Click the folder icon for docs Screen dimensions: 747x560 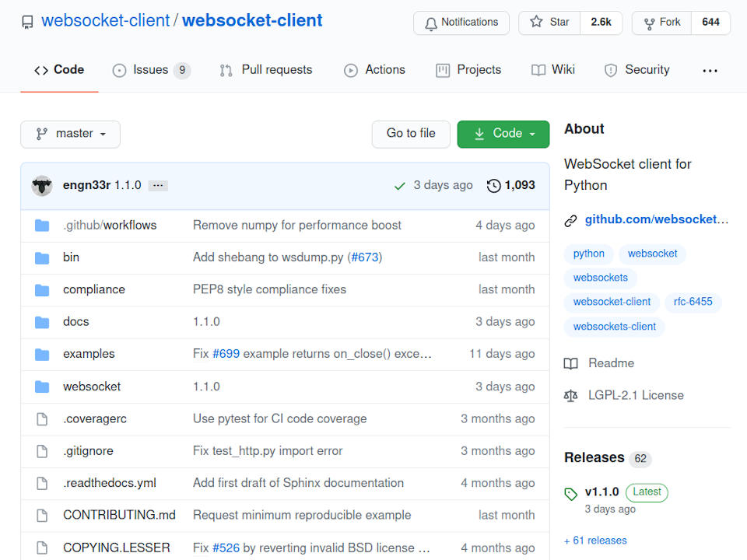pyautogui.click(x=42, y=322)
